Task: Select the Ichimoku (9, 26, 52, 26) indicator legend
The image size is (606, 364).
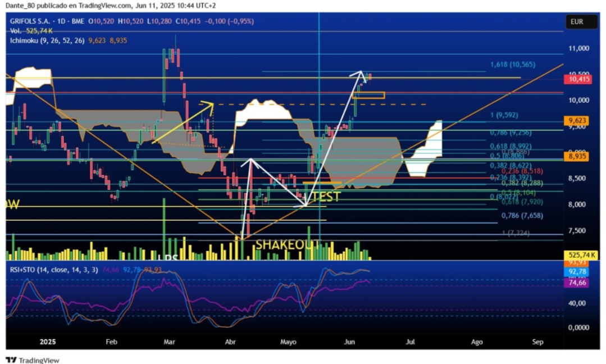Action: pos(47,40)
